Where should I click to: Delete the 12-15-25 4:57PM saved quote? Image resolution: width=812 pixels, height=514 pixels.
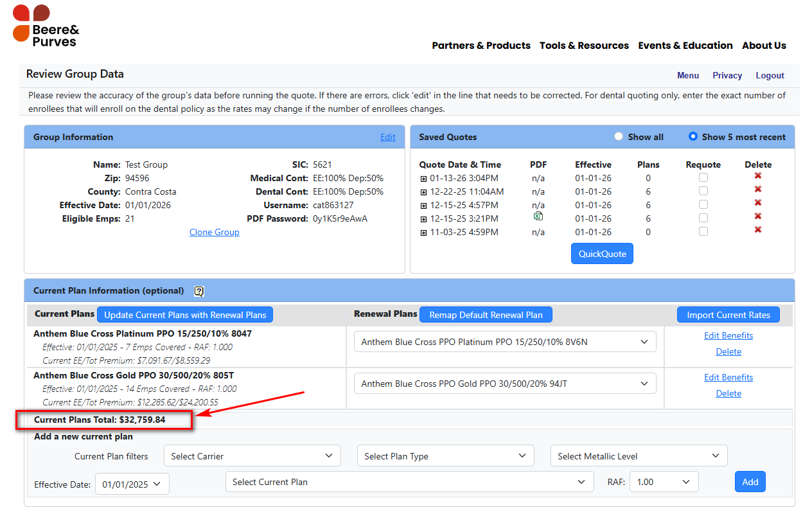758,203
